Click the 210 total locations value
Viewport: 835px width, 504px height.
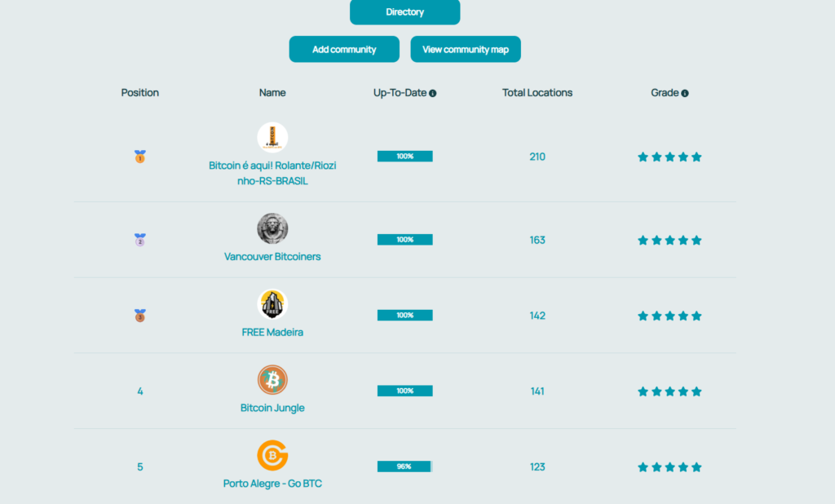click(x=537, y=157)
